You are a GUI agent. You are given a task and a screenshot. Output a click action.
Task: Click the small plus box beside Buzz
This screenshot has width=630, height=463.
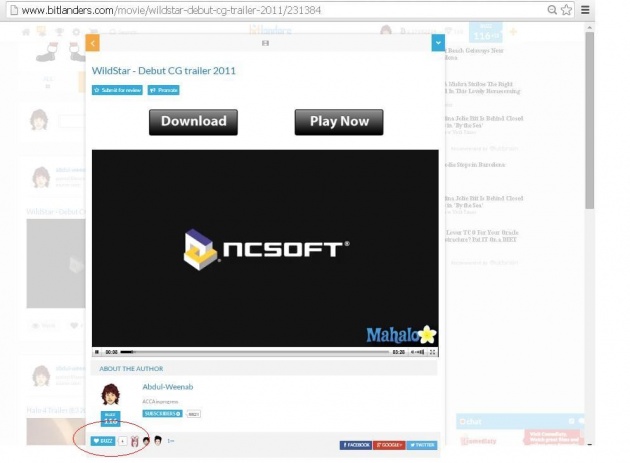click(x=123, y=441)
